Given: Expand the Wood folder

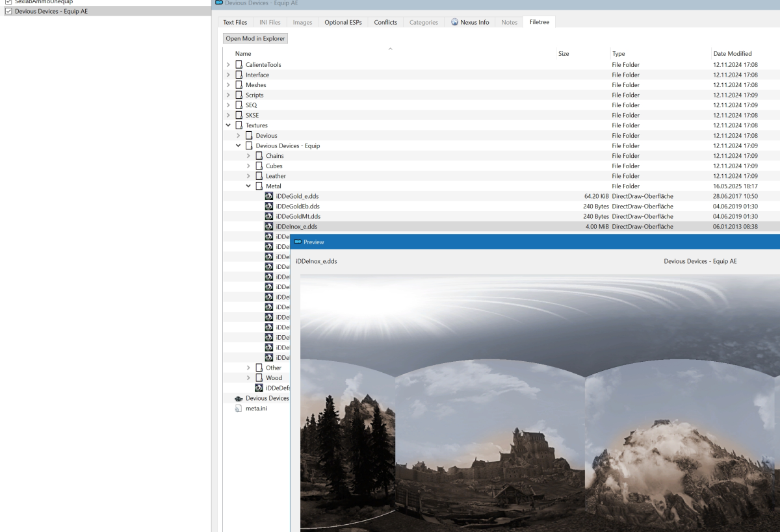Looking at the screenshot, I should click(x=248, y=377).
